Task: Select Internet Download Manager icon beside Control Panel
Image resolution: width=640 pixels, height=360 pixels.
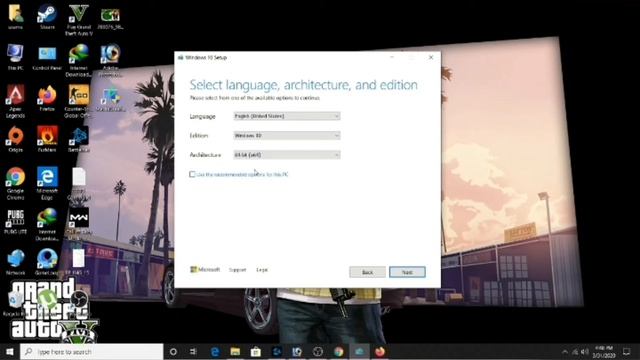Action: 78,61
